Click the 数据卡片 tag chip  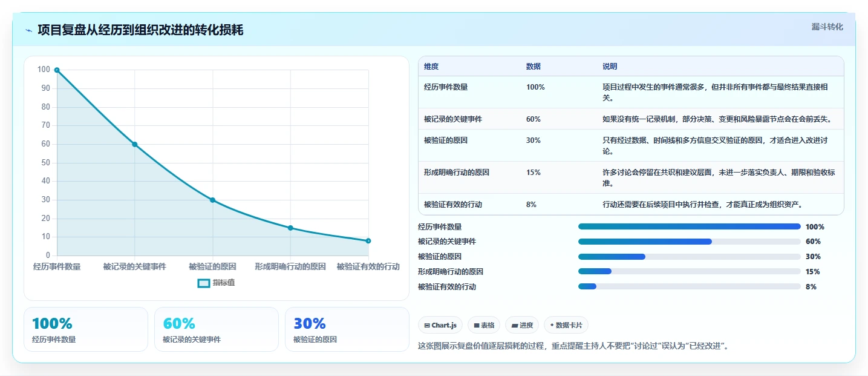point(566,325)
